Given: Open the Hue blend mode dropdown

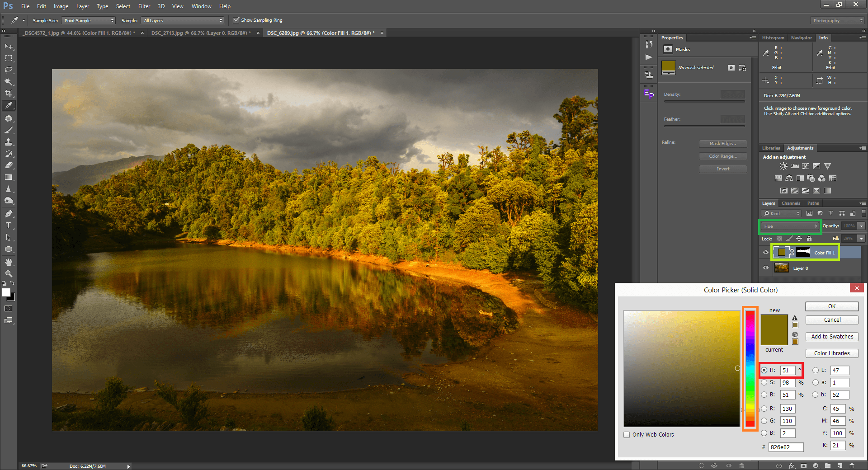Looking at the screenshot, I should (x=790, y=226).
